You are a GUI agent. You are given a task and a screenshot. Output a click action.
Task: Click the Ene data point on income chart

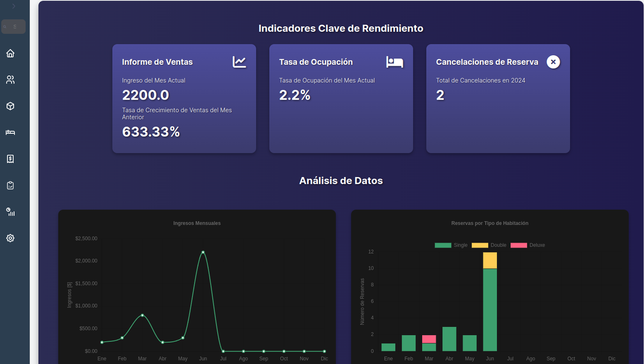click(102, 342)
